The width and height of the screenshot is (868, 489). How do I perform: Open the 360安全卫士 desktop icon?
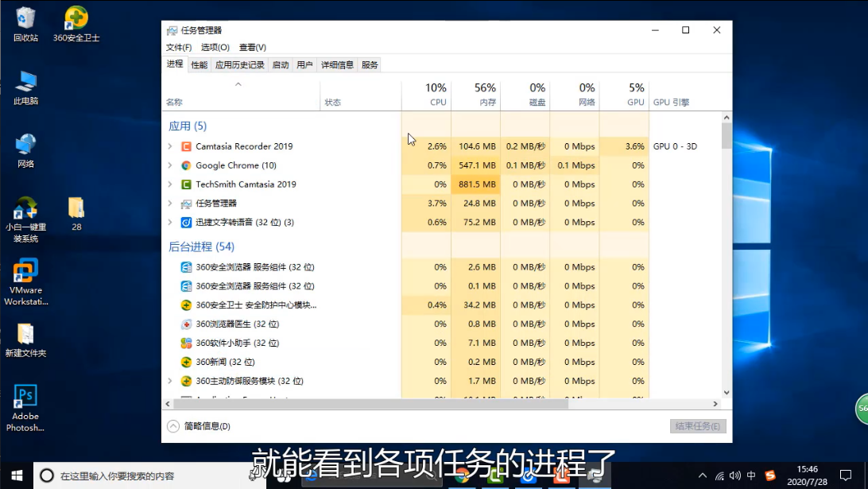(x=76, y=17)
